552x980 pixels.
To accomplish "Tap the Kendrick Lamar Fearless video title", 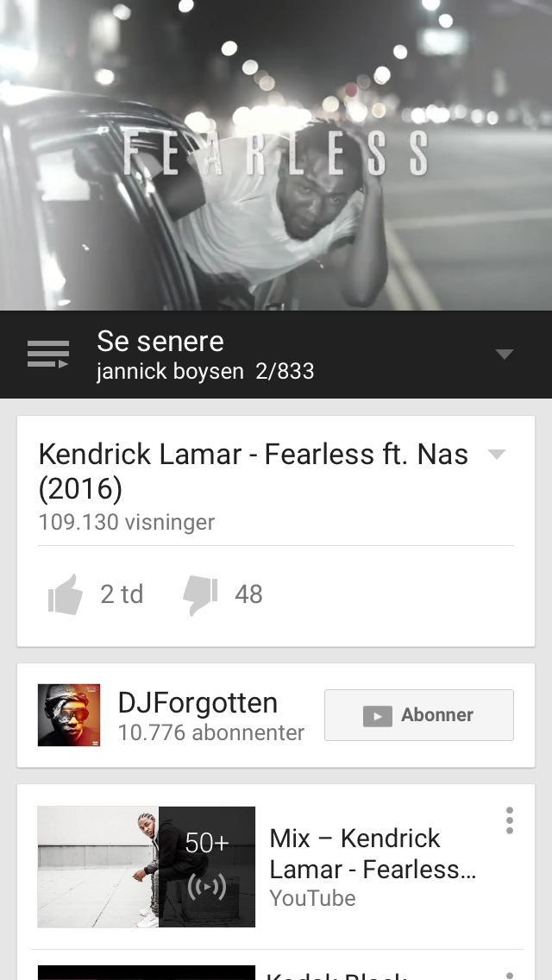I will [254, 471].
